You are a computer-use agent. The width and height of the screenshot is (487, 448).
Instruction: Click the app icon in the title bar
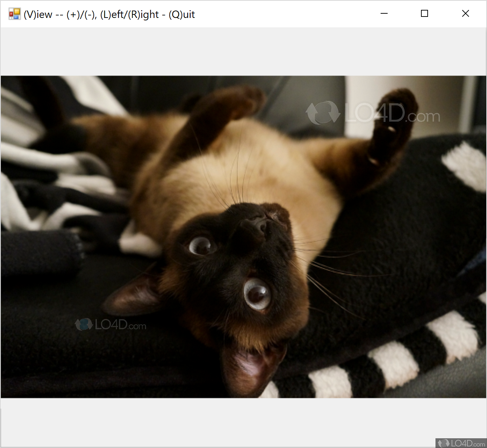coord(14,14)
